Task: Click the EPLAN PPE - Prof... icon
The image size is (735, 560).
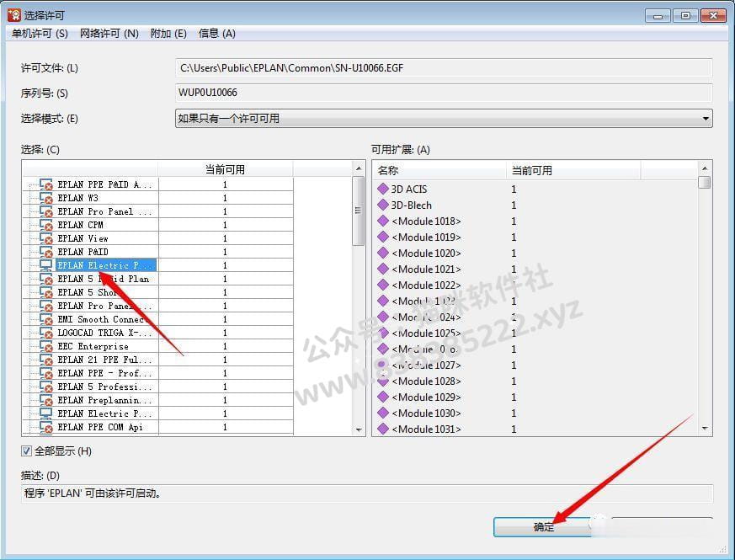Action: [x=46, y=373]
